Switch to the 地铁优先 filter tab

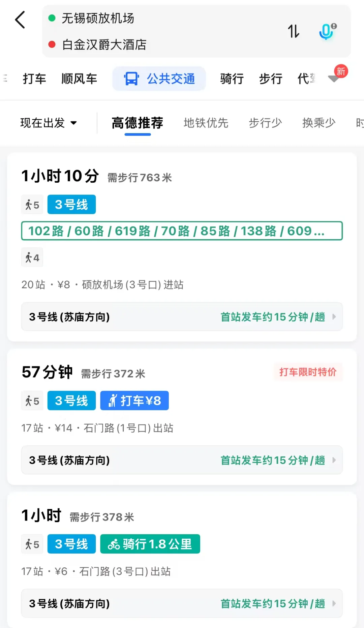[x=206, y=123]
